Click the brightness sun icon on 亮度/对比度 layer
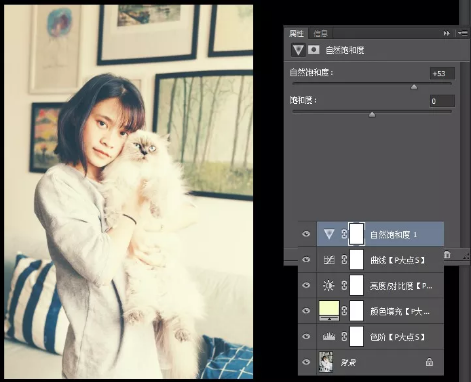This screenshot has height=382, width=471. (x=329, y=285)
